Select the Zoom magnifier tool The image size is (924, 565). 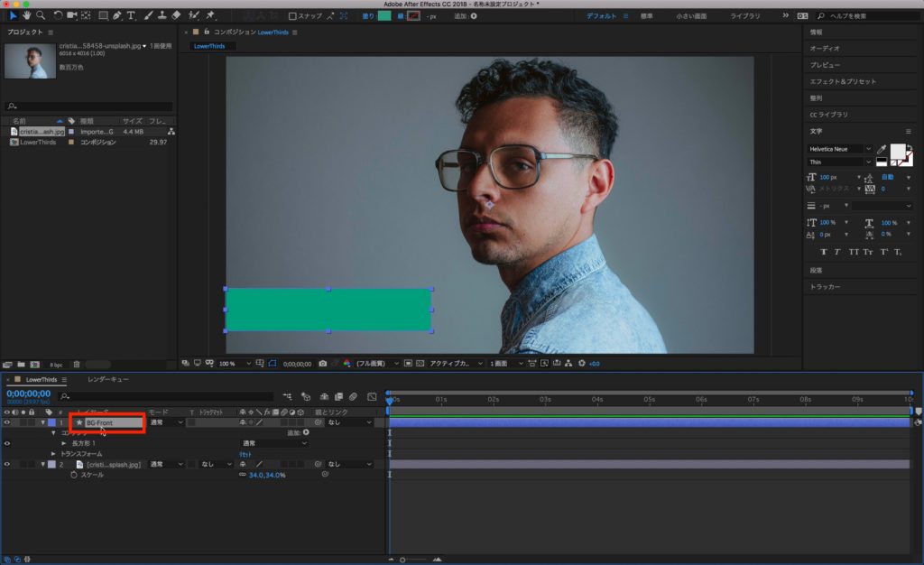[41, 15]
